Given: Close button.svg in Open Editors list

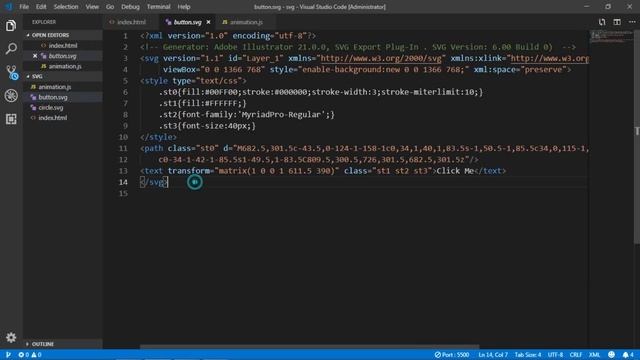Looking at the screenshot, I should [35, 56].
